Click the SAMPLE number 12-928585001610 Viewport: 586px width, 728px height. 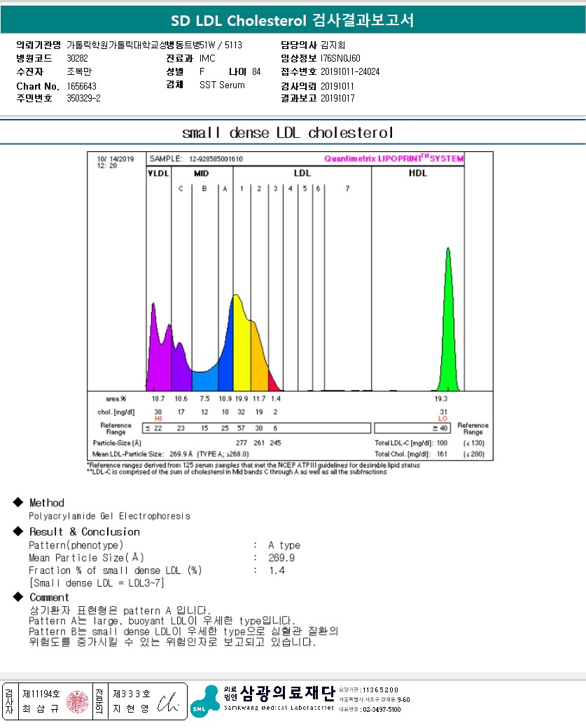click(216, 160)
